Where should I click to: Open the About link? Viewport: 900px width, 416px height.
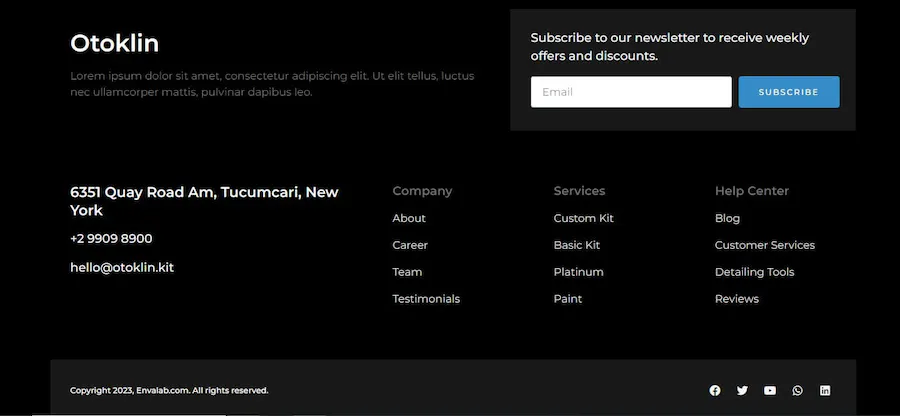coord(409,218)
